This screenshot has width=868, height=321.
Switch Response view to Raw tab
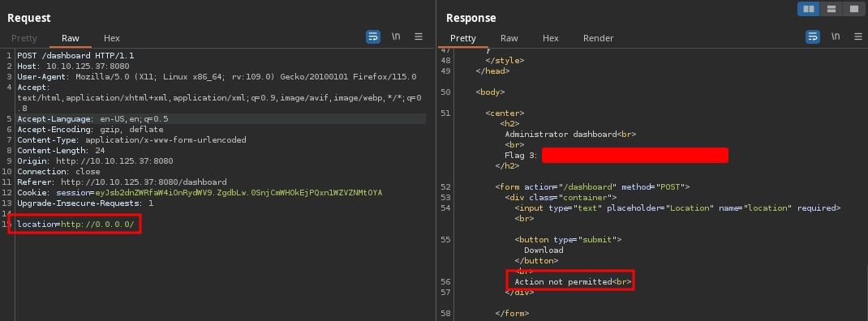click(509, 38)
